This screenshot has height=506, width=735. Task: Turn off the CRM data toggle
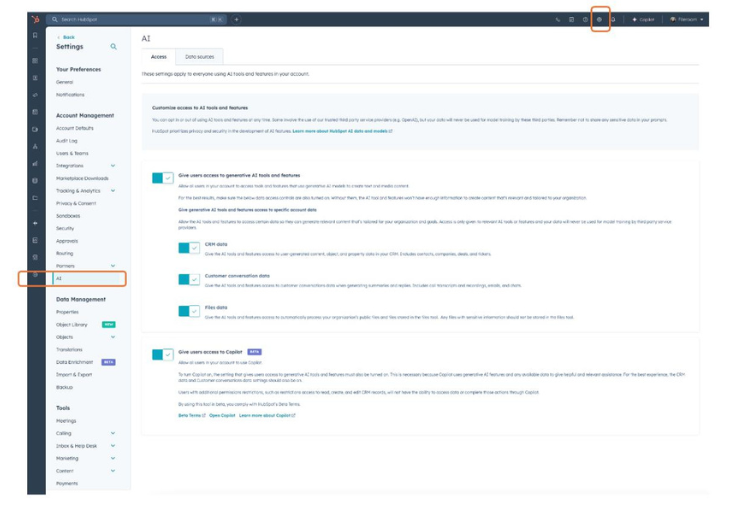(x=189, y=248)
